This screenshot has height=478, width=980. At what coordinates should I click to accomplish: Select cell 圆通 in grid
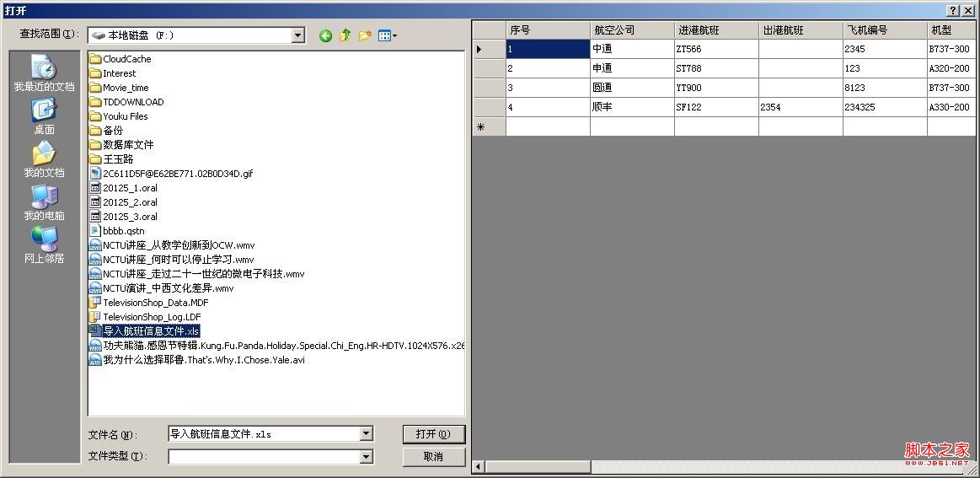(632, 88)
